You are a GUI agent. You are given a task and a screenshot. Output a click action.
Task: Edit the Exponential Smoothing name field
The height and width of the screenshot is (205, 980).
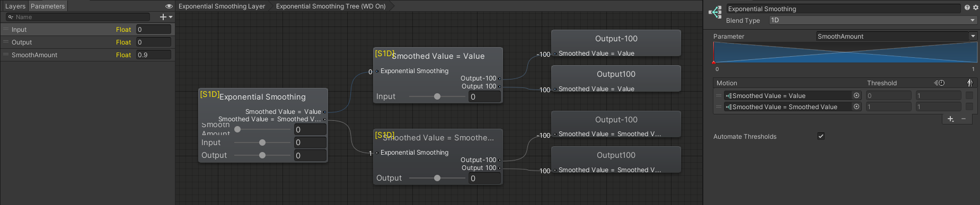843,8
